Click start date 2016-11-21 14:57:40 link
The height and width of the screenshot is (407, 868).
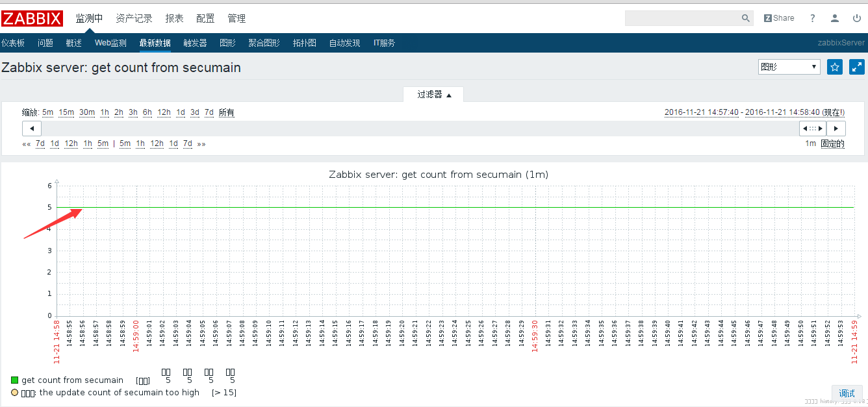pyautogui.click(x=702, y=112)
